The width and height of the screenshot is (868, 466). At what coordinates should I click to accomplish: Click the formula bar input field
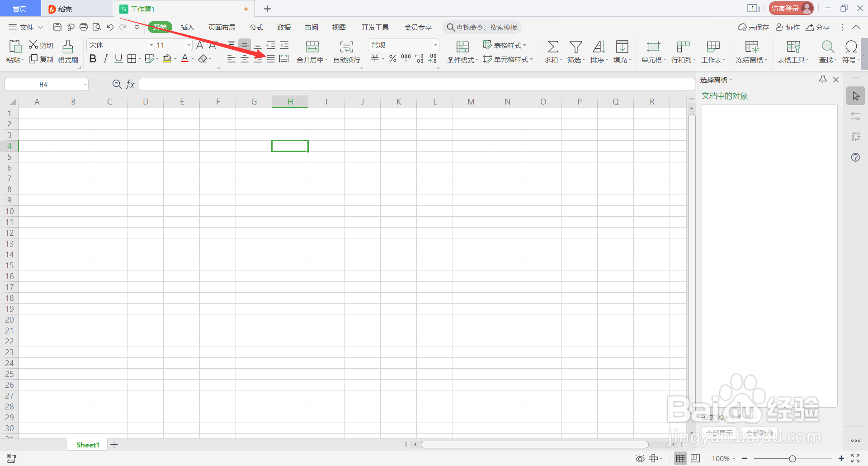[417, 84]
